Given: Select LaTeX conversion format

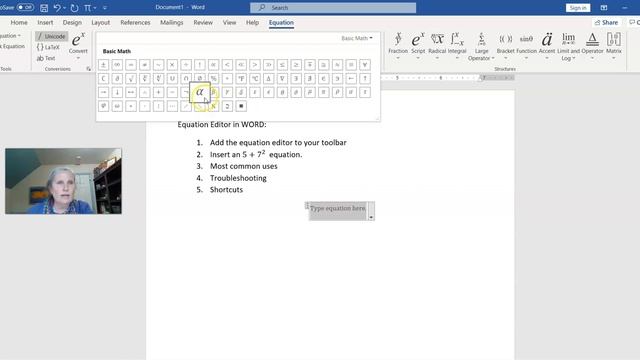Looking at the screenshot, I should point(48,47).
